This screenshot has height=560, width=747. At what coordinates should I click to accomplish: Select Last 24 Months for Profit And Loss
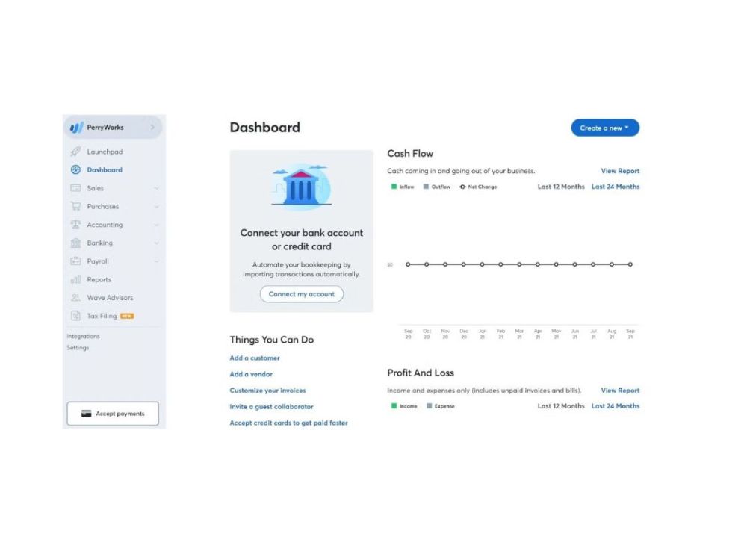tap(615, 406)
